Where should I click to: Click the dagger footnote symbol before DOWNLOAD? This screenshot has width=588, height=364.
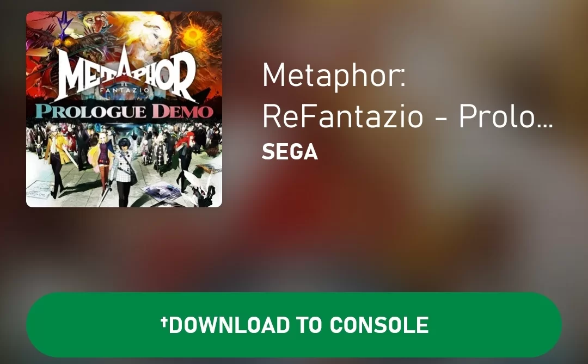click(x=163, y=321)
